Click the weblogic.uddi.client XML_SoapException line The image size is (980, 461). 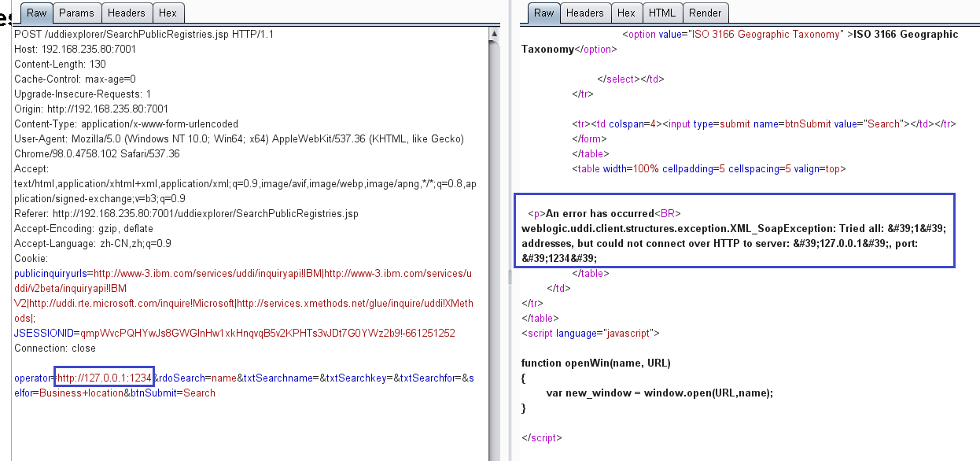pos(734,229)
